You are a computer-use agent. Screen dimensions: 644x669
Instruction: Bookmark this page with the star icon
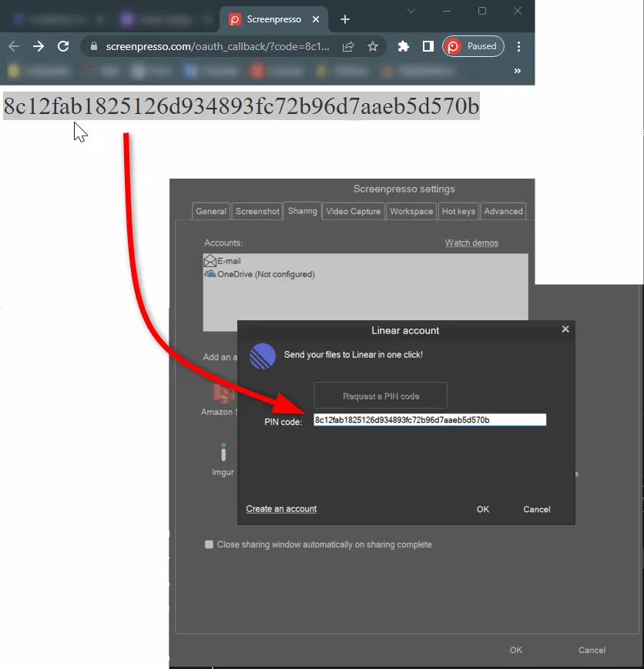(373, 46)
